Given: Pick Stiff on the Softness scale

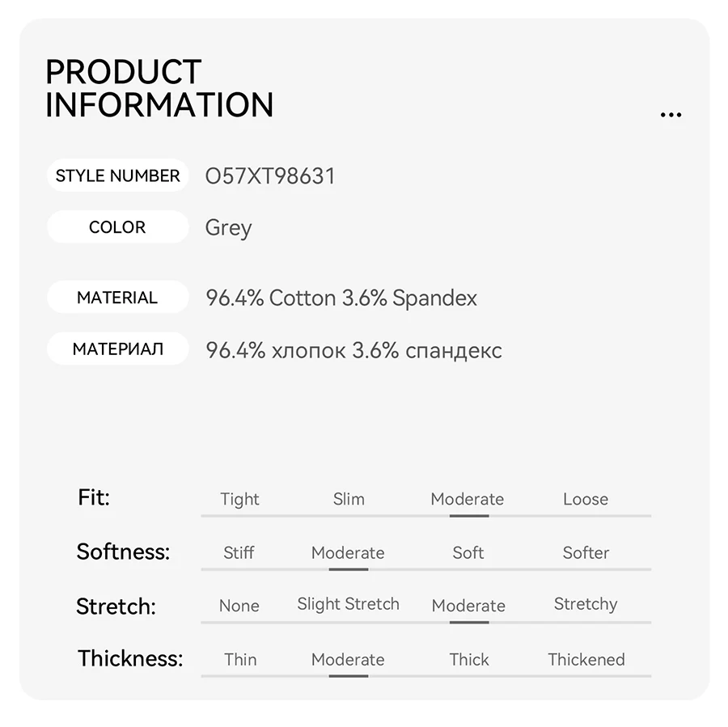Looking at the screenshot, I should pyautogui.click(x=239, y=552).
